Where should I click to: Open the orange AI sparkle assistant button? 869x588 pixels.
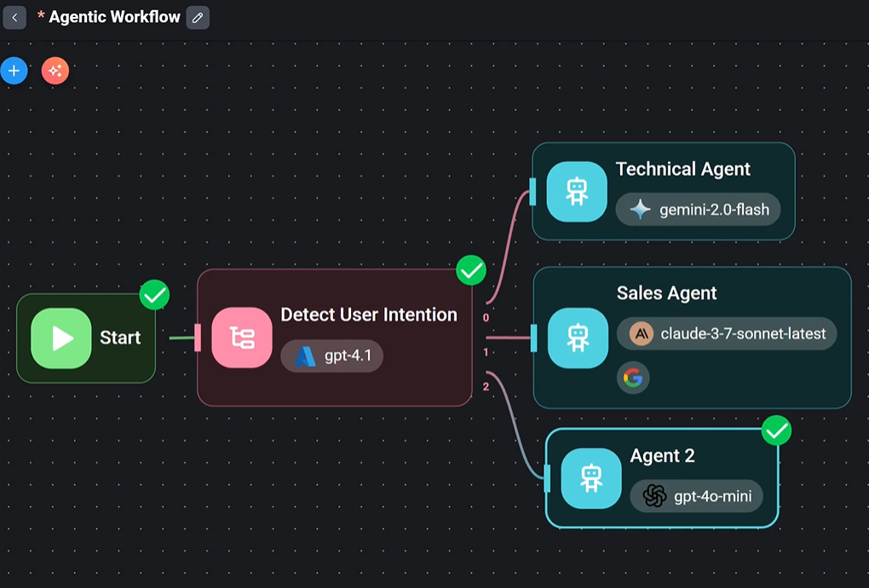(55, 71)
